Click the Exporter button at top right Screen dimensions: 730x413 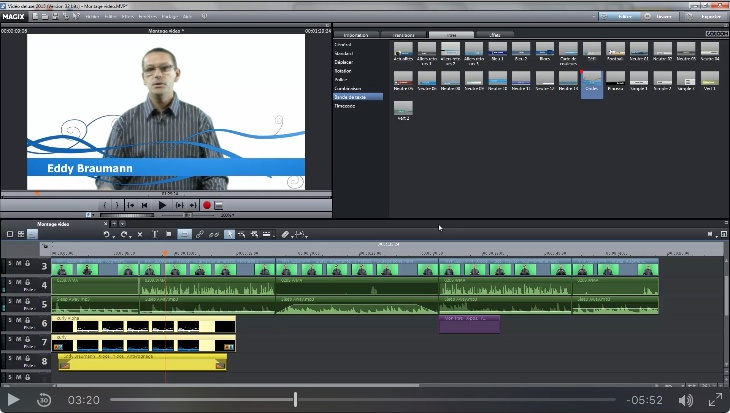[x=706, y=17]
